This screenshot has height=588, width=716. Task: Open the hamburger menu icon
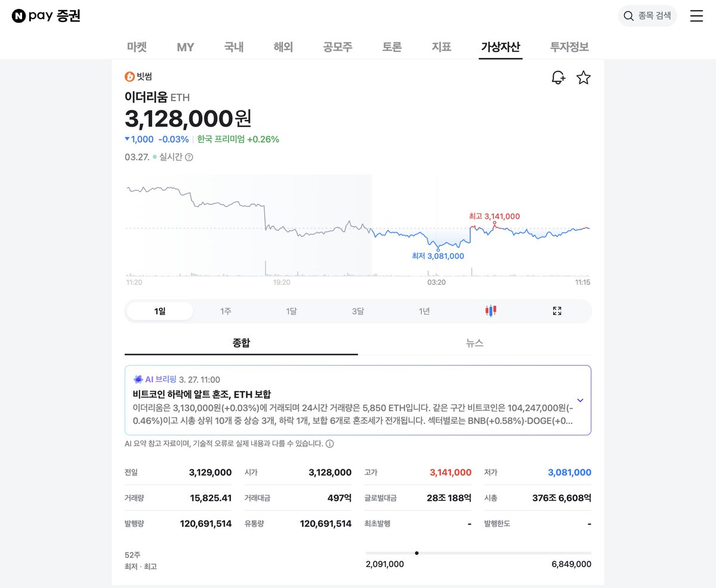[x=696, y=16]
